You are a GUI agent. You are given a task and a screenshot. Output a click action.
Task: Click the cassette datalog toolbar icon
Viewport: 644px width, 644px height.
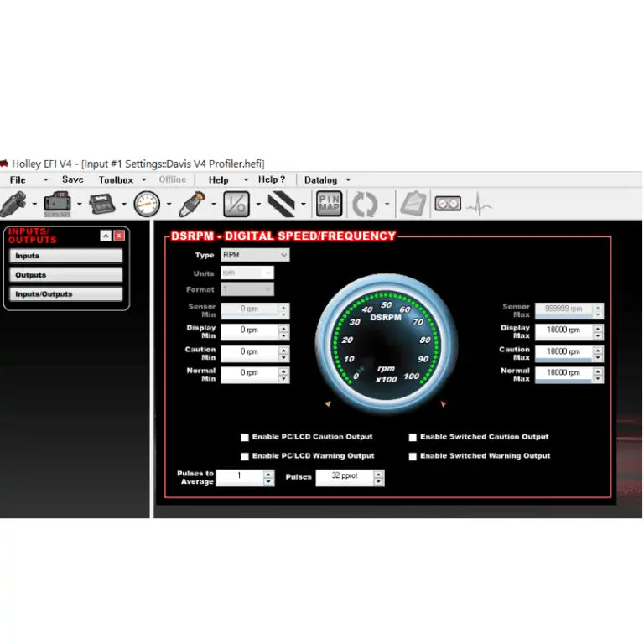tap(448, 204)
